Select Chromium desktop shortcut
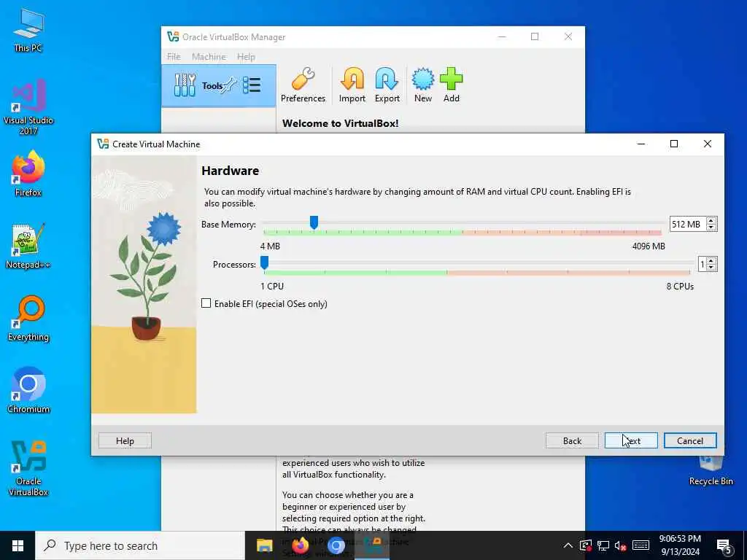 [x=28, y=391]
